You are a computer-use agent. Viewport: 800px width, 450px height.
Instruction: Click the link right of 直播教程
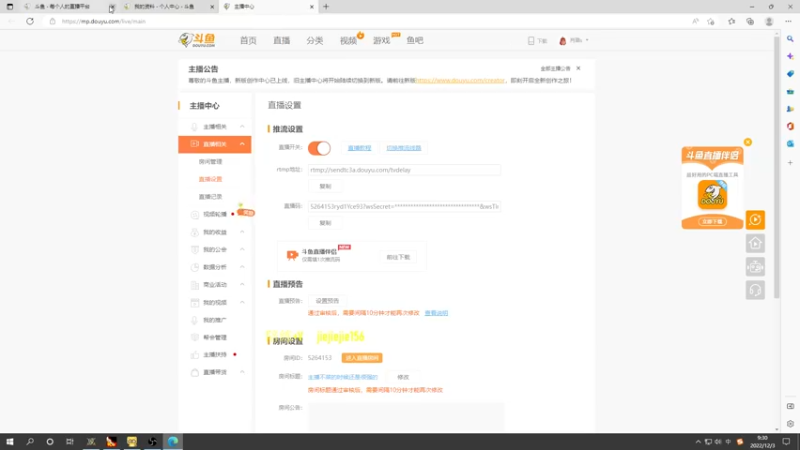point(404,148)
